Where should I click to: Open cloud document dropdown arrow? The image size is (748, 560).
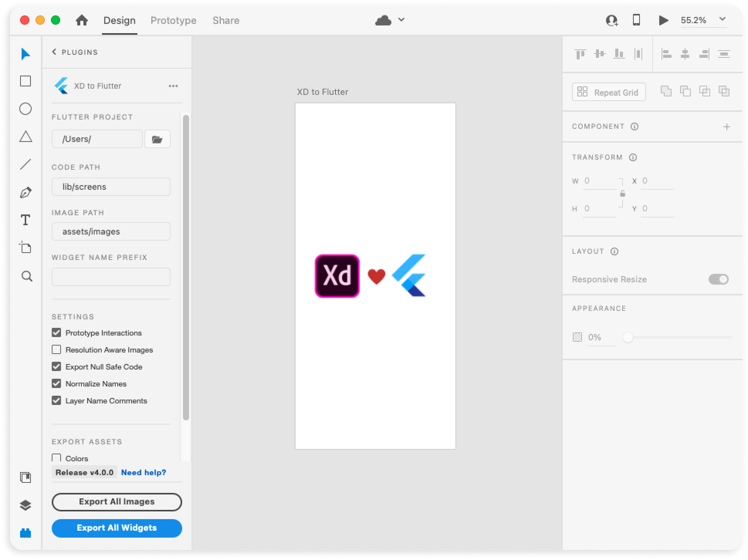tap(401, 20)
